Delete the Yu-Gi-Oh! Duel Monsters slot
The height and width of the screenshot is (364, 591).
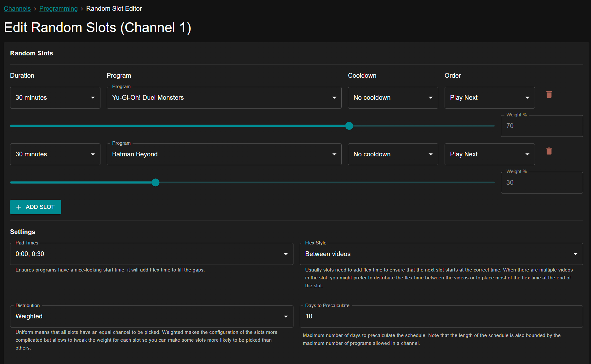(x=549, y=94)
